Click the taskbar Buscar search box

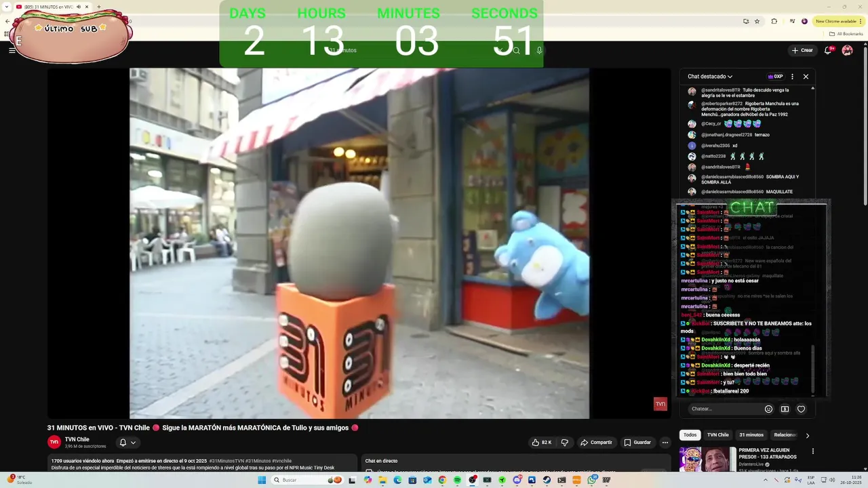tap(307, 480)
